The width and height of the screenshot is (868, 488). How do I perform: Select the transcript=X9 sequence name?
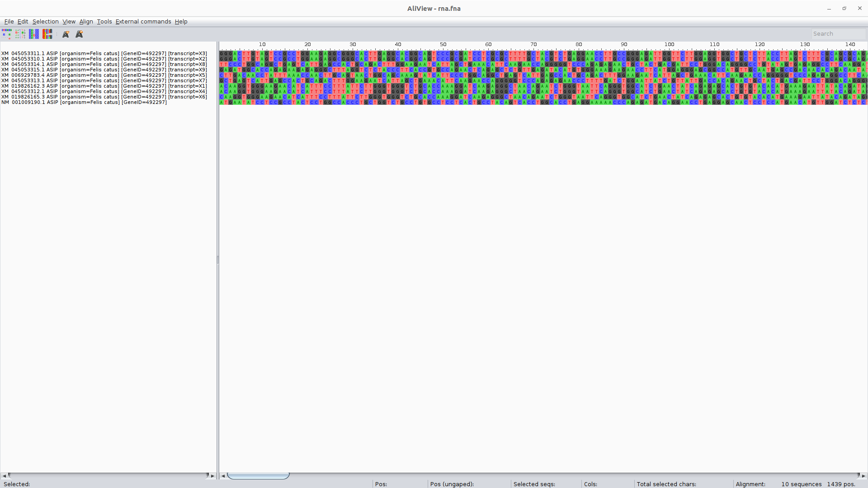click(x=104, y=70)
